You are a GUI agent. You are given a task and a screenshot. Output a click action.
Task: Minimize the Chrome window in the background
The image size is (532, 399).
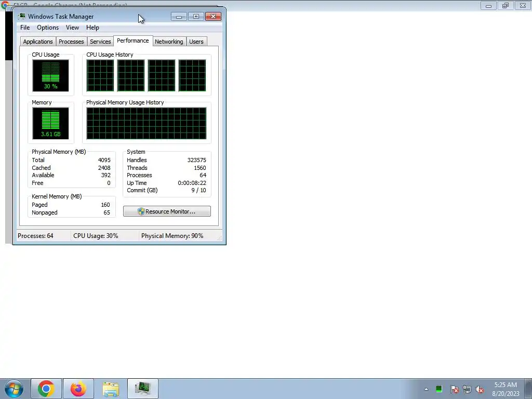488,5
